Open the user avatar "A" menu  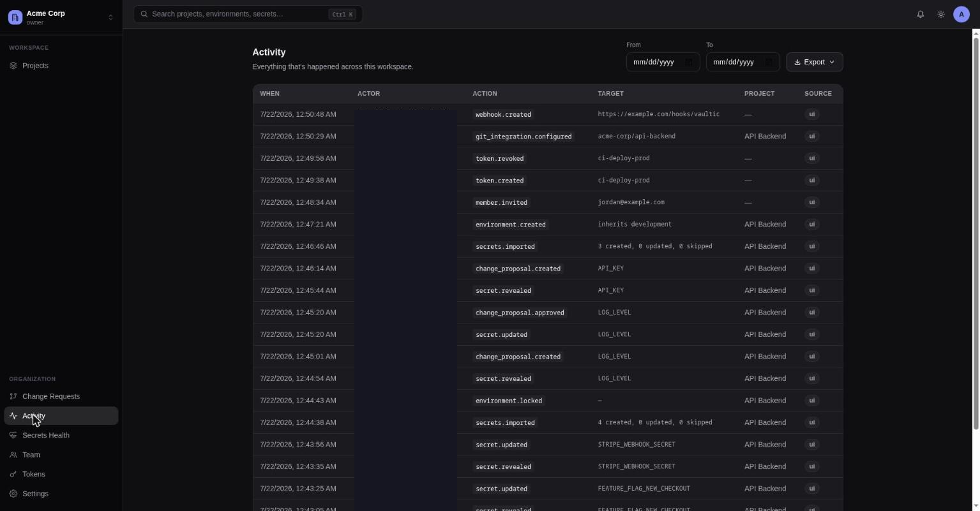point(961,14)
